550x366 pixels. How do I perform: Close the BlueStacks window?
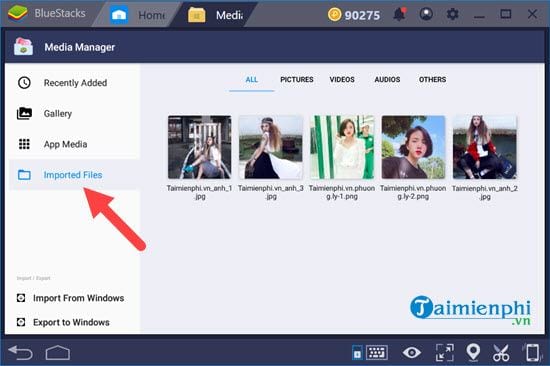click(x=532, y=14)
